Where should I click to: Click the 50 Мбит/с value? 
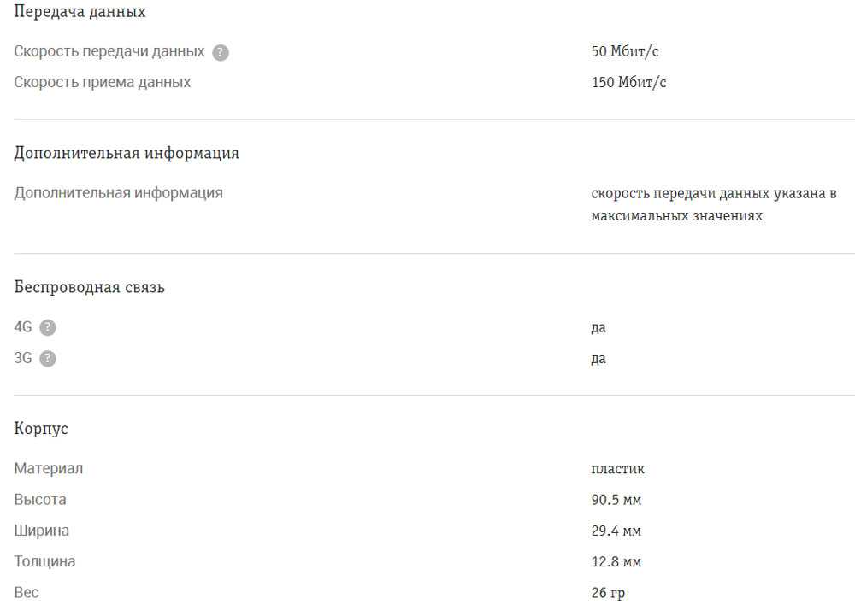coord(625,52)
